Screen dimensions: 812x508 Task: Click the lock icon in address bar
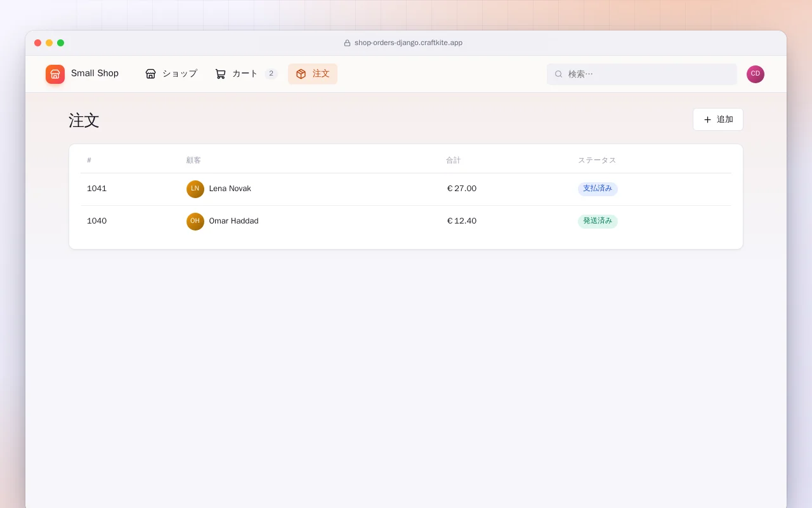tap(347, 43)
